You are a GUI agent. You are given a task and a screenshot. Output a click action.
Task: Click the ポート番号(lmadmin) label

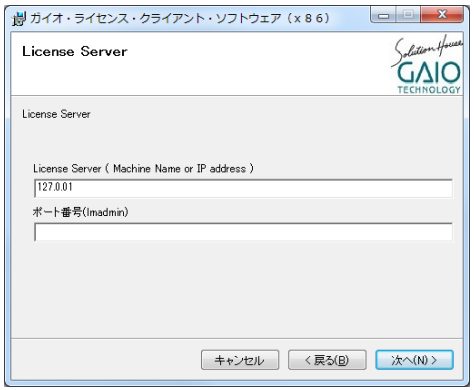click(80, 212)
